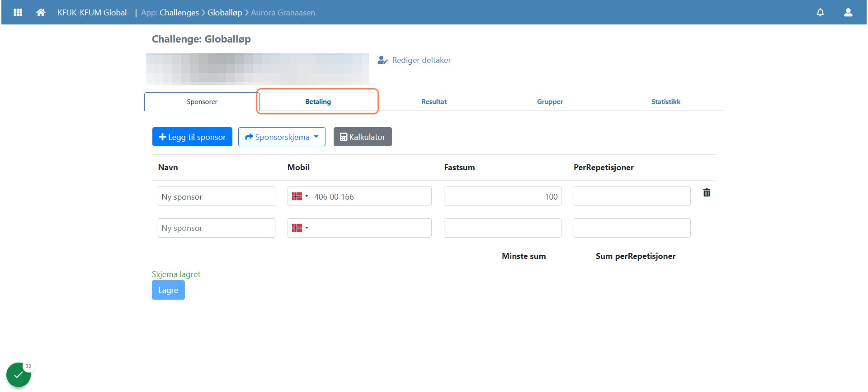
Task: Open country flag dropdown in empty sponsor row
Action: [x=300, y=228]
